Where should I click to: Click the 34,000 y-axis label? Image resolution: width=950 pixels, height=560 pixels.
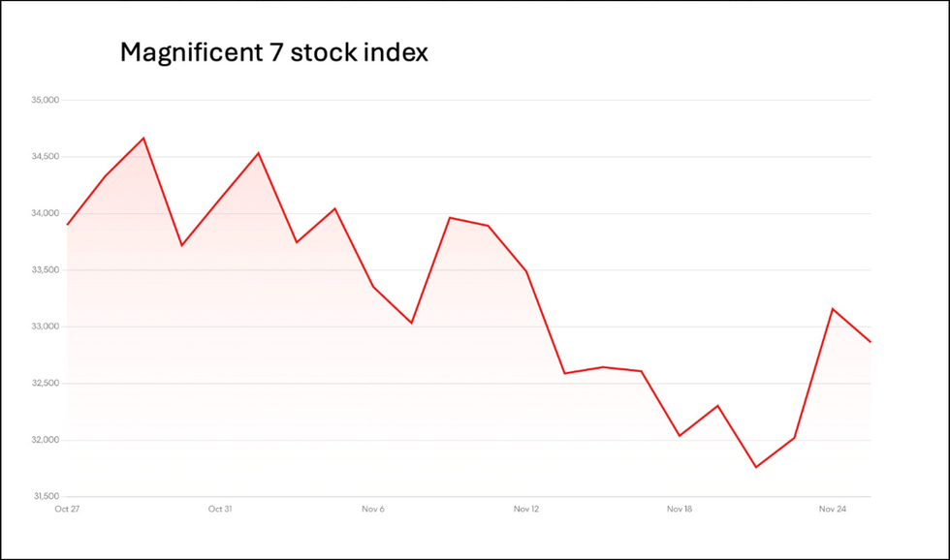(46, 213)
